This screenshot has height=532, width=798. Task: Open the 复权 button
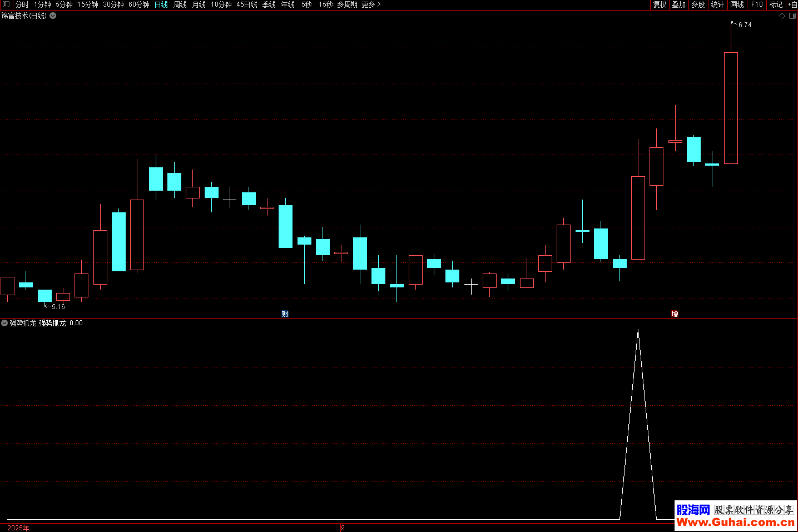click(660, 4)
